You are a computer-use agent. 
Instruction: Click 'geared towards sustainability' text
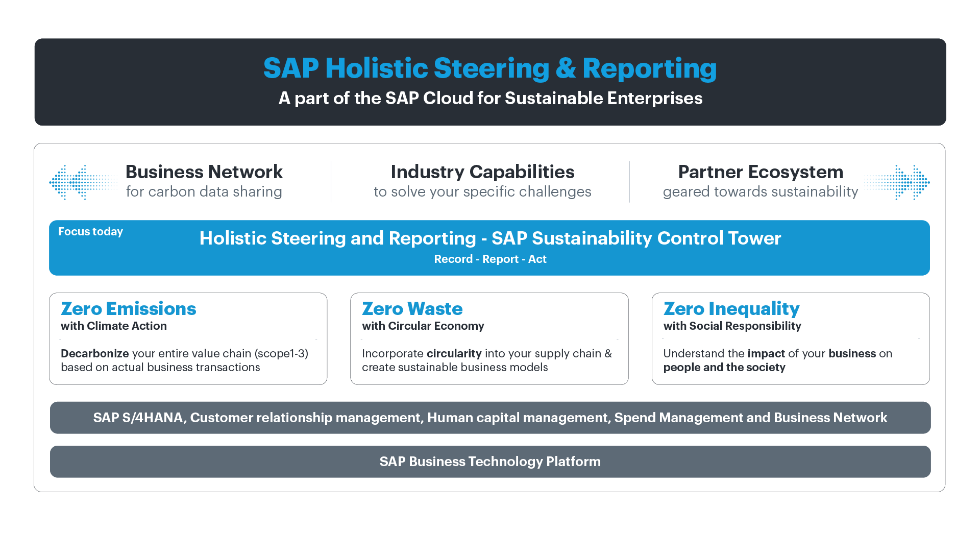(x=761, y=192)
